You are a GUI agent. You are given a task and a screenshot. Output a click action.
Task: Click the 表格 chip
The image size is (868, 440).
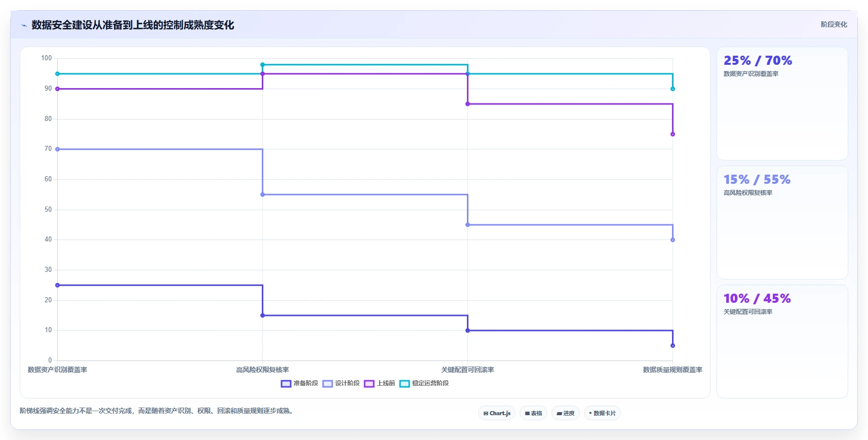(533, 413)
